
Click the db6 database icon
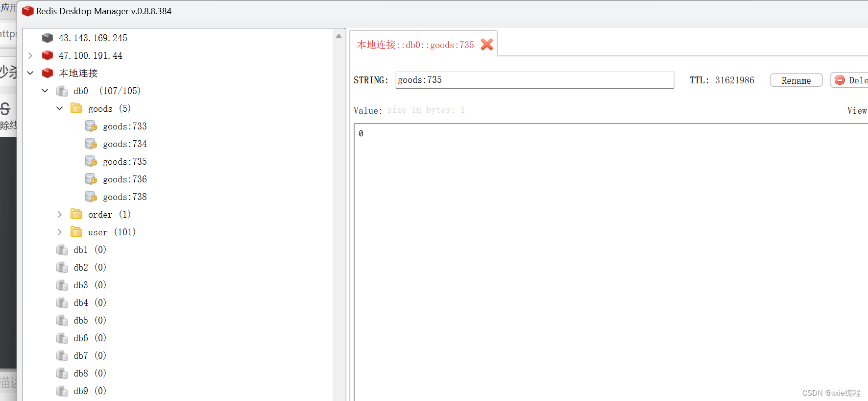coord(62,338)
